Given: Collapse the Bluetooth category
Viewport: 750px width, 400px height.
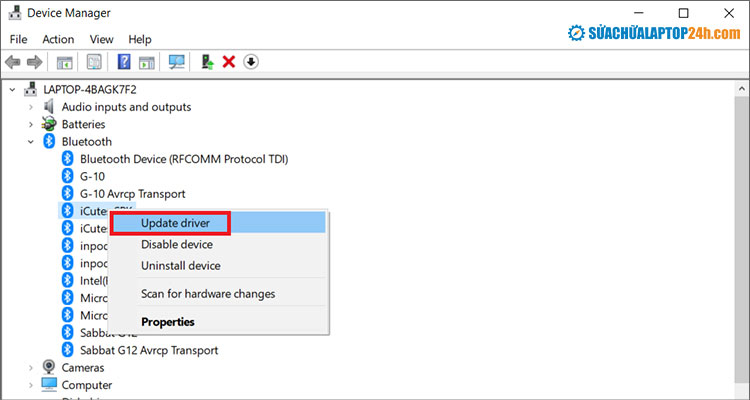Looking at the screenshot, I should [x=32, y=142].
